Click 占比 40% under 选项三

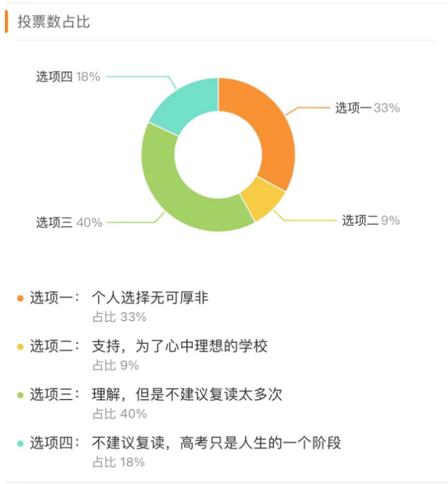119,413
